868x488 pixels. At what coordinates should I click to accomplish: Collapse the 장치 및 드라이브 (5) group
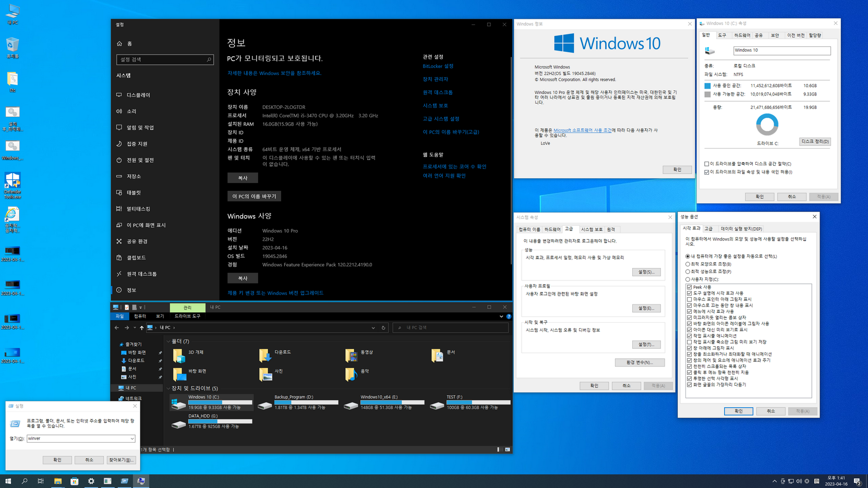click(x=168, y=388)
